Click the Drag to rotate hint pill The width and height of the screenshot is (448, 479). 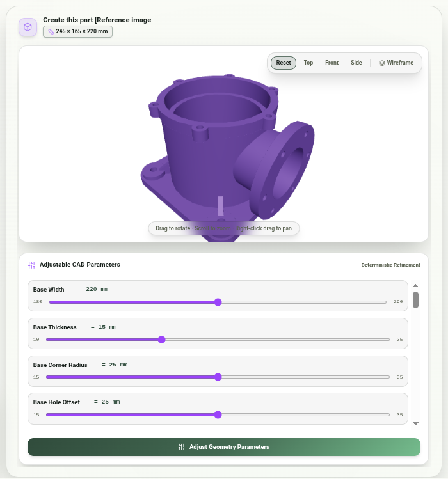point(223,228)
